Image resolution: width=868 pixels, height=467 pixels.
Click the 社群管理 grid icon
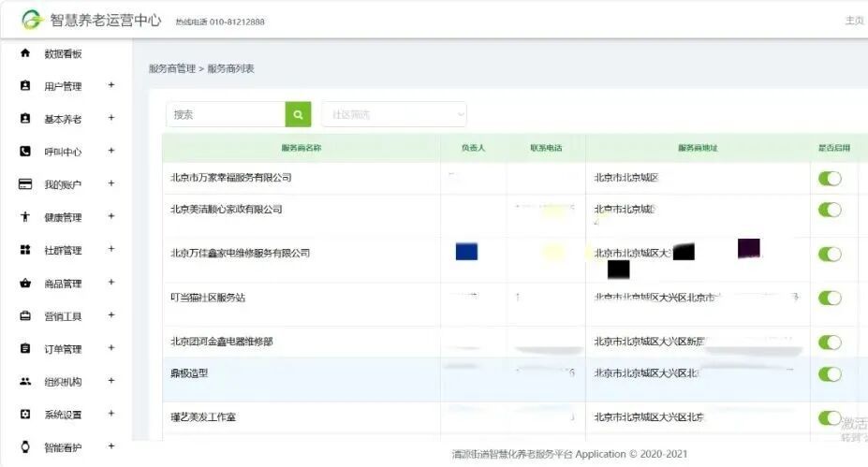click(25, 250)
